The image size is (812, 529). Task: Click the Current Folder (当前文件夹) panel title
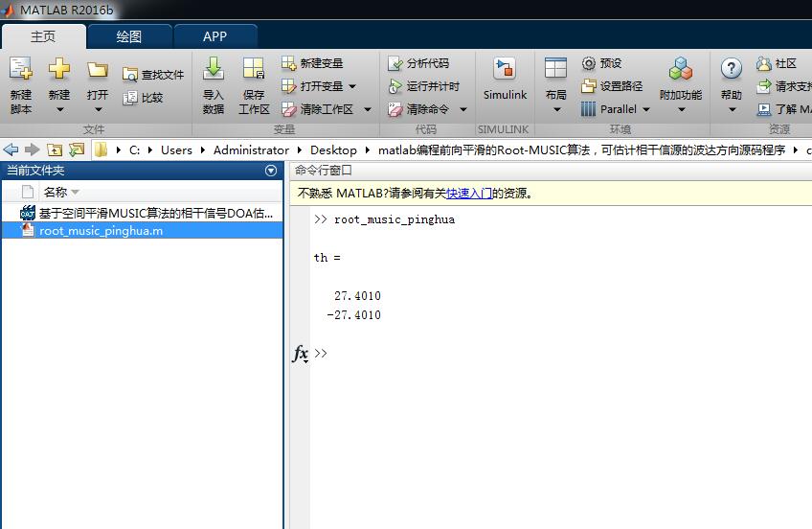tap(35, 171)
